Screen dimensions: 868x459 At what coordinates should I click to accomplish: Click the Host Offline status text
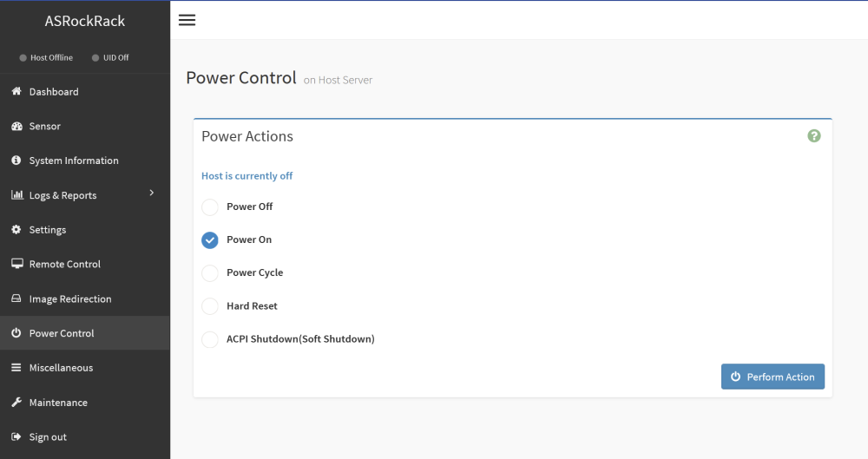point(51,57)
